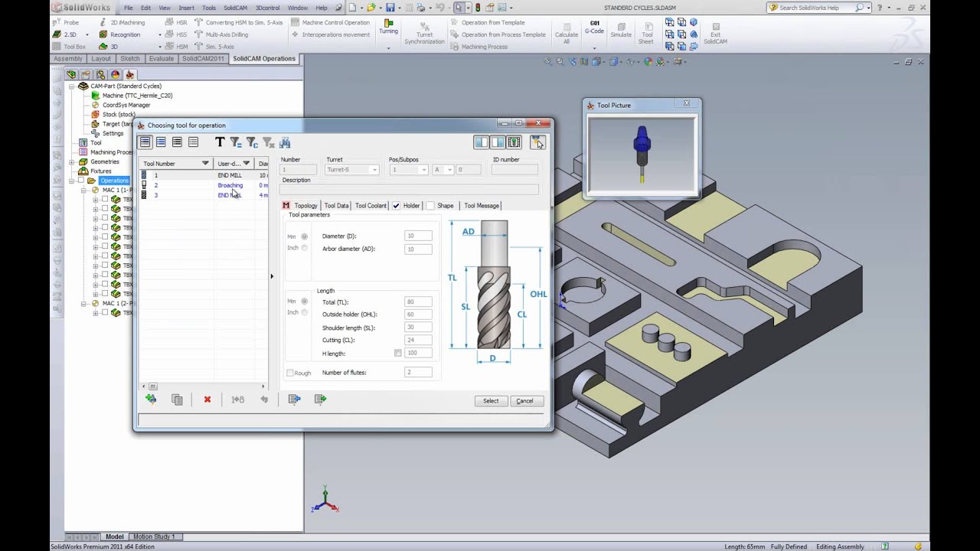Click the film-strip view icon in dialog

point(514,142)
